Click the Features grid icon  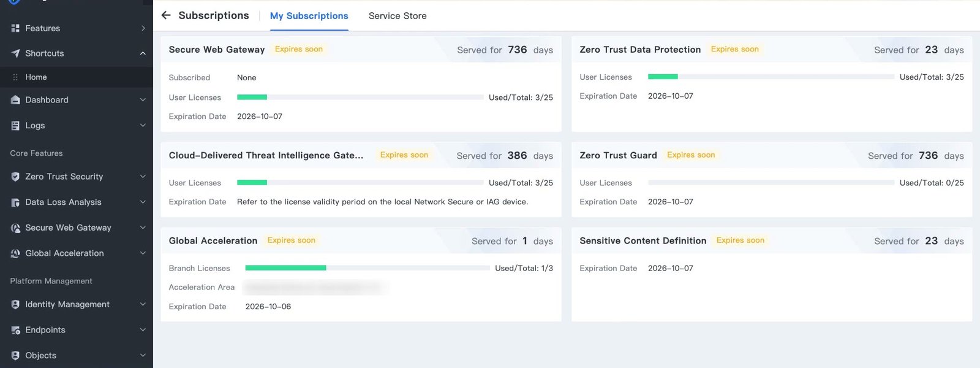click(15, 28)
